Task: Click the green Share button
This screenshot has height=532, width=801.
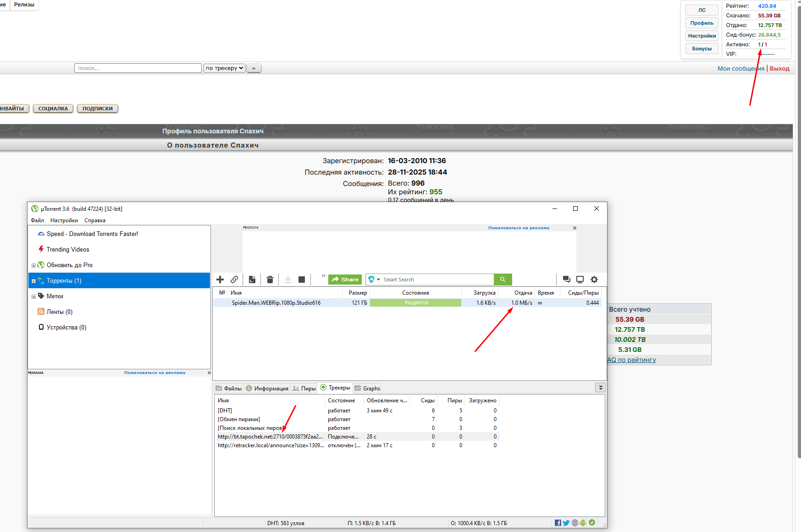Action: pyautogui.click(x=345, y=280)
